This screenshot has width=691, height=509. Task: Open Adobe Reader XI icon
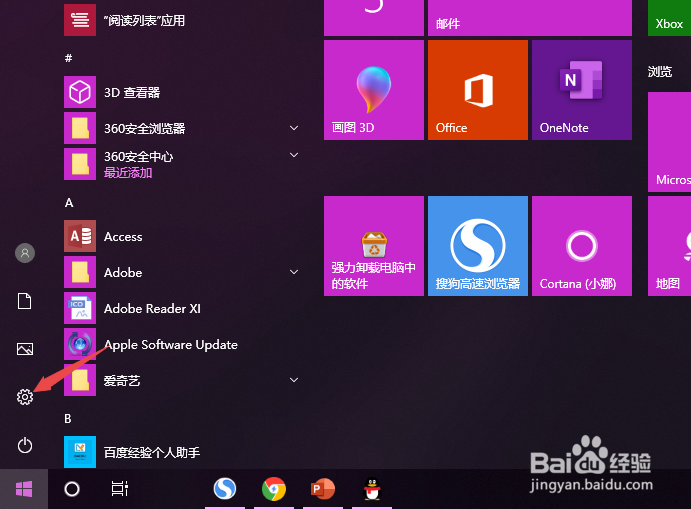[80, 308]
